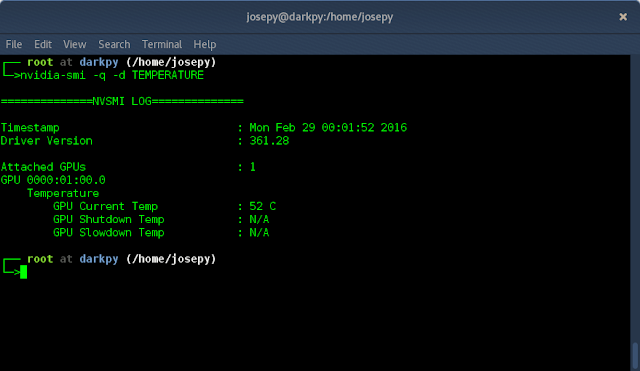This screenshot has height=371, width=640.
Task: Click the N/A value for Shutdown Temp
Action: click(259, 220)
